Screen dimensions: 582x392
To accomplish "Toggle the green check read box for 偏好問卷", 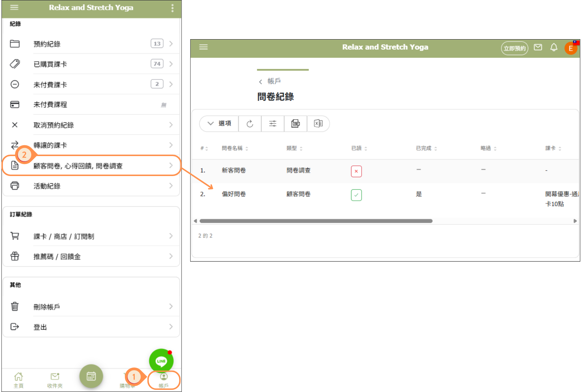I will (356, 195).
